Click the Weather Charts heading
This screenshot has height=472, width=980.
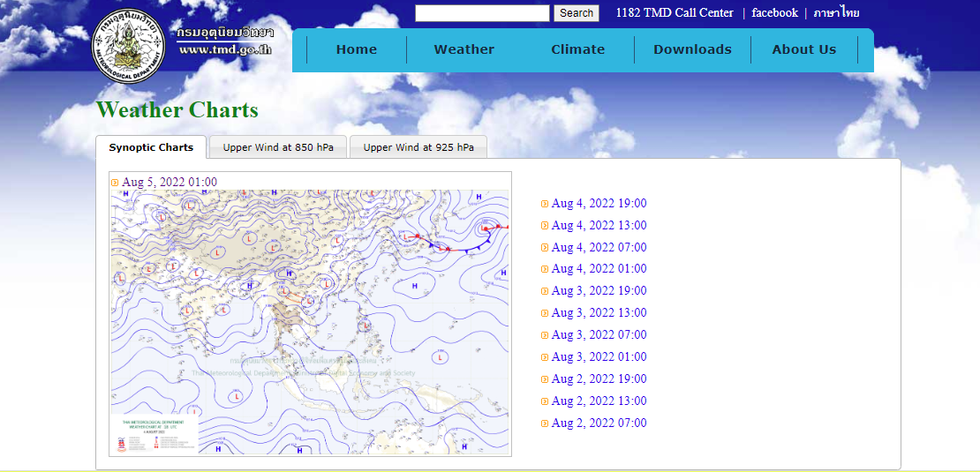pyautogui.click(x=177, y=110)
